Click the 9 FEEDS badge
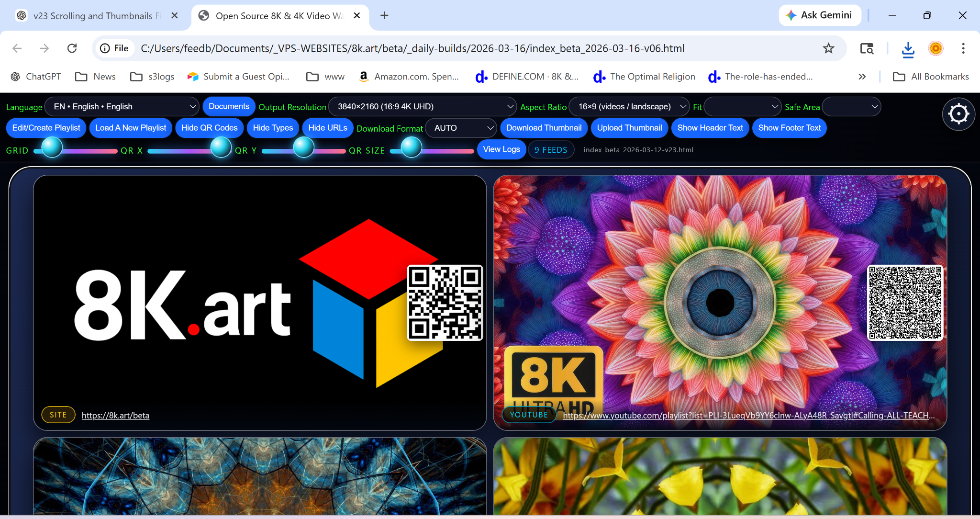The image size is (980, 519). pos(551,150)
